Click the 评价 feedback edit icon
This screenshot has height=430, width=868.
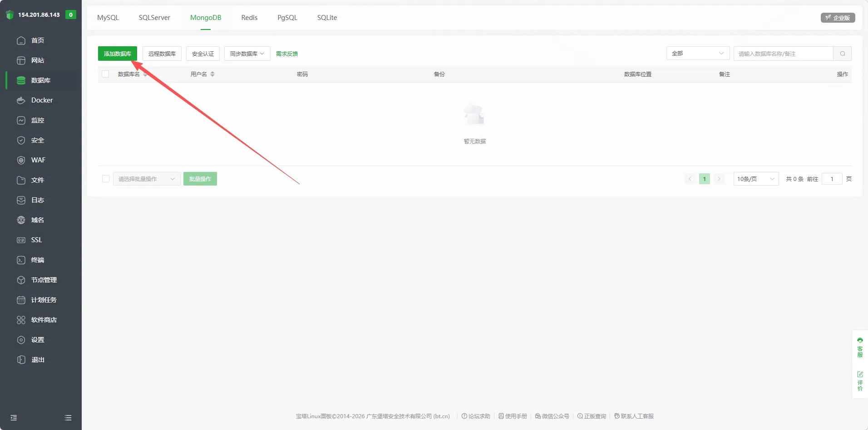click(860, 374)
